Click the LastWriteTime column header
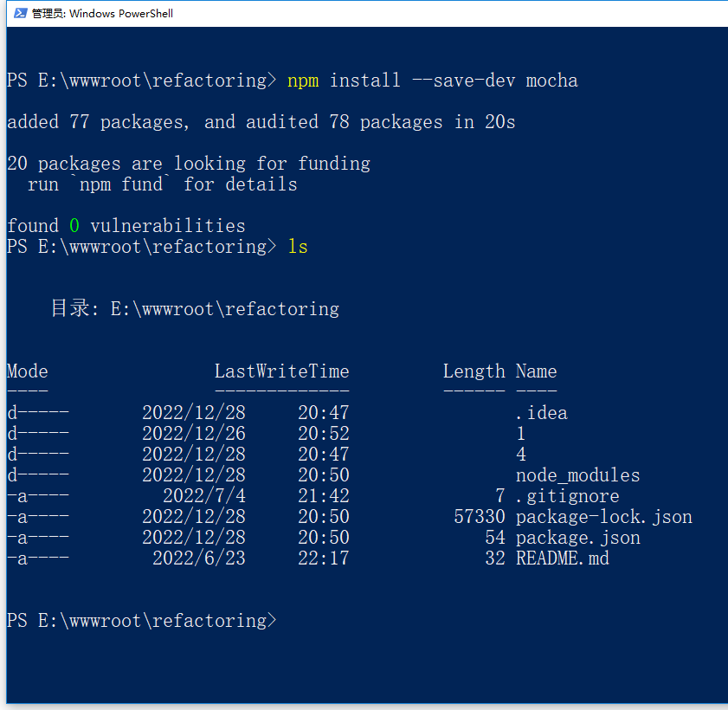Viewport: 728px width, 710px height. click(x=281, y=371)
